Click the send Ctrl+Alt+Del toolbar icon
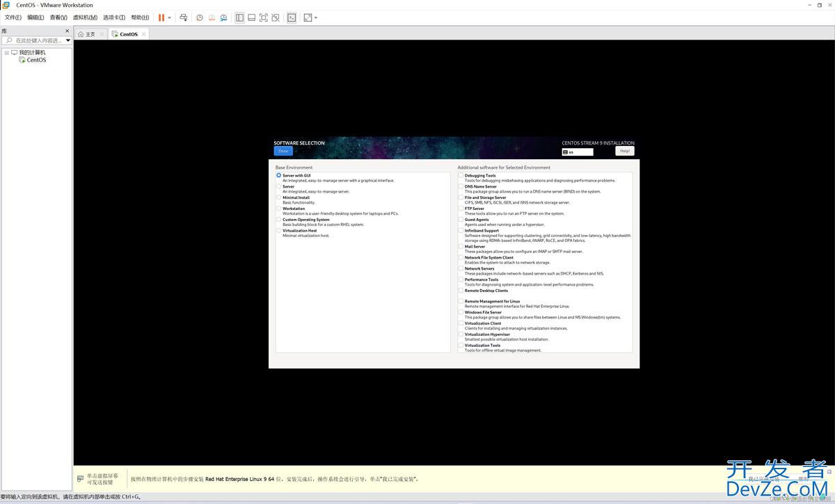The image size is (835, 504). click(184, 17)
